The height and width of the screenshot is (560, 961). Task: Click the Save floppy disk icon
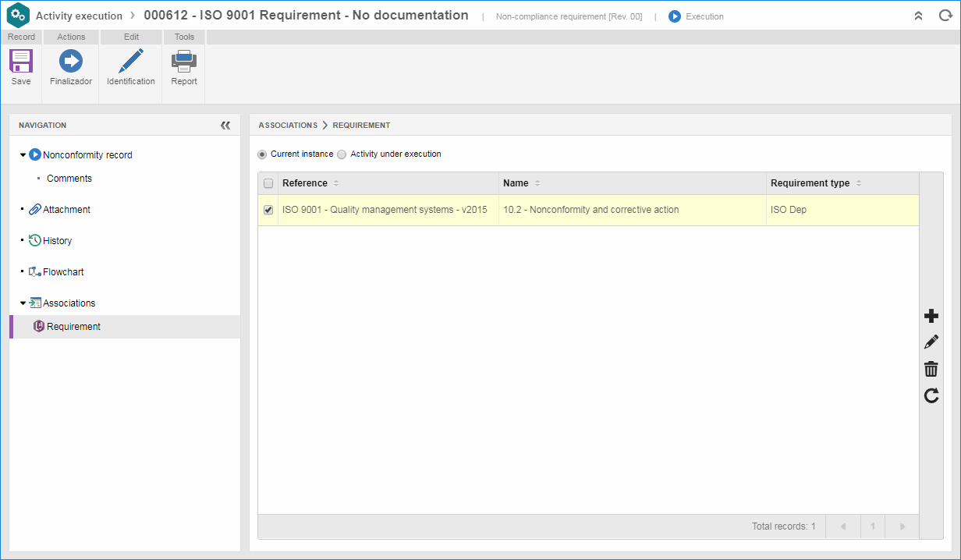tap(21, 61)
